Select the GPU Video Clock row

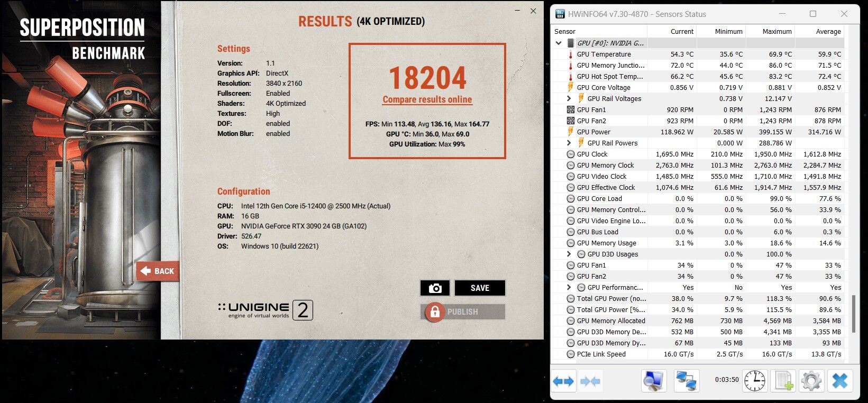pyautogui.click(x=698, y=176)
